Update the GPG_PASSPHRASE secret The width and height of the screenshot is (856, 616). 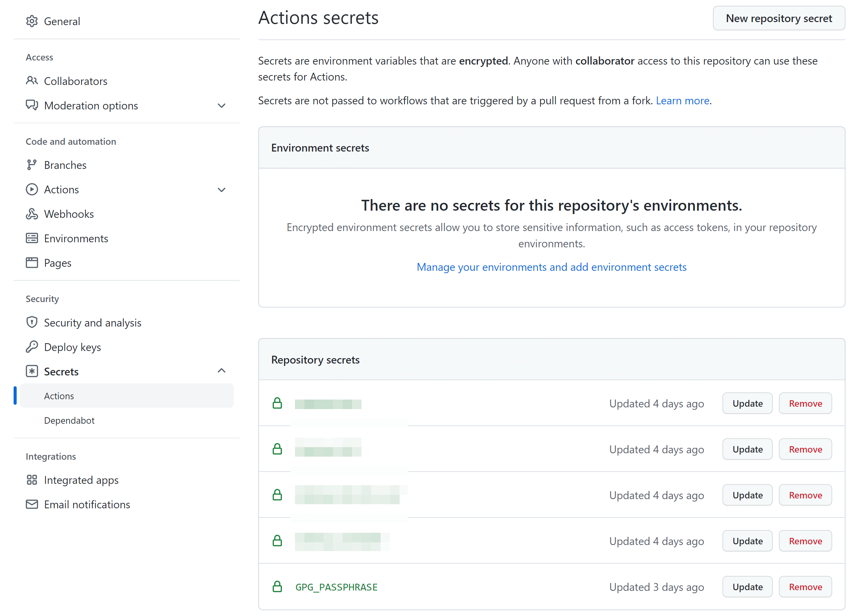(x=747, y=586)
